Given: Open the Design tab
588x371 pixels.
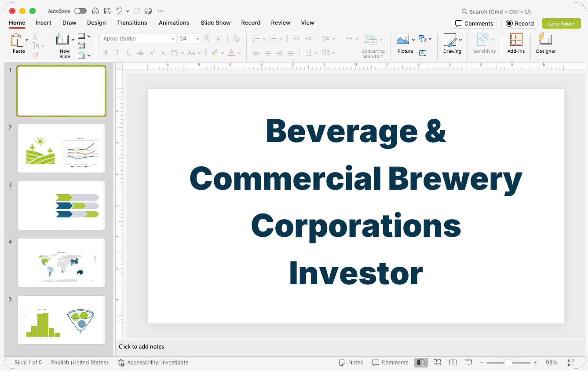Looking at the screenshot, I should click(96, 22).
